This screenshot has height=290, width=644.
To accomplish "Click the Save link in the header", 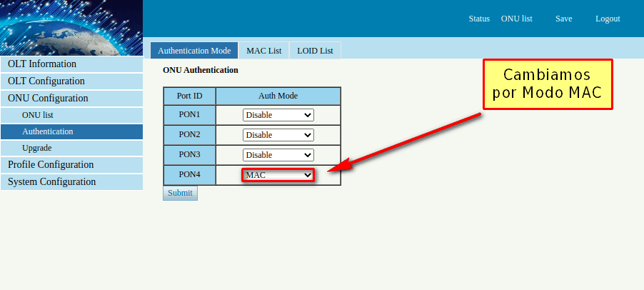I will (x=563, y=19).
